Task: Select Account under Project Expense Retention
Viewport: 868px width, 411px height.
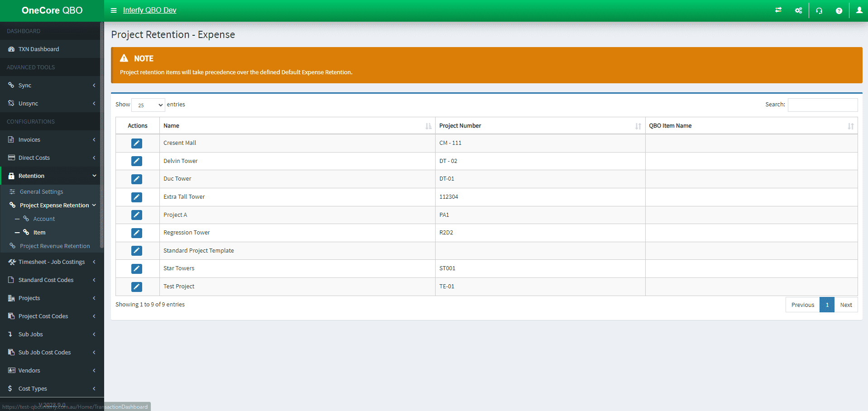Action: 44,219
